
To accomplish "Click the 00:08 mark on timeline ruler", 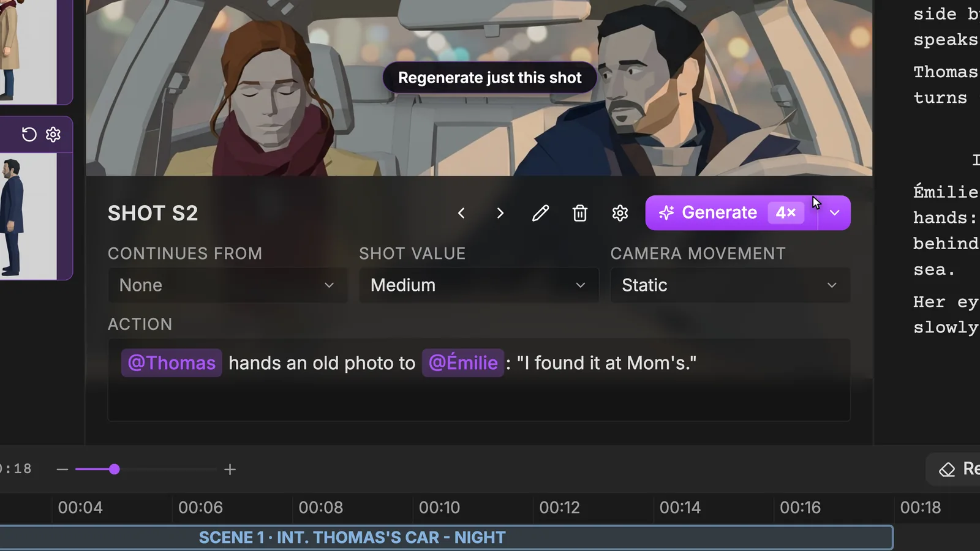I will click(321, 508).
